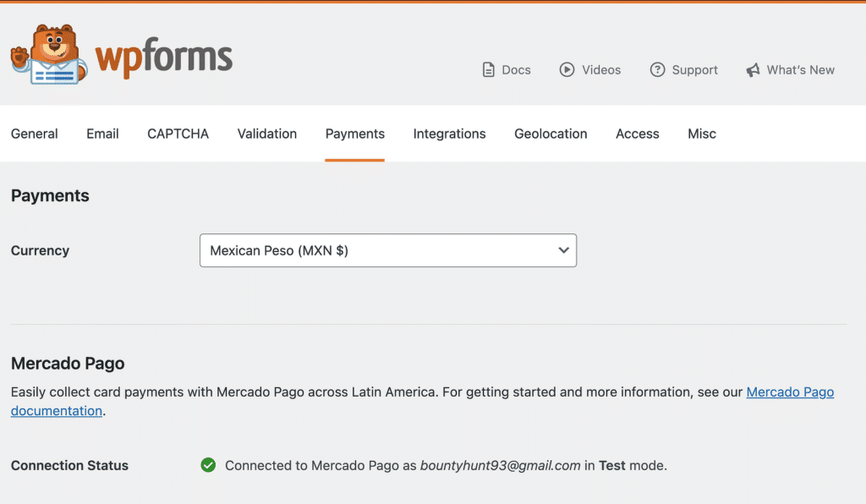Open the What's New link

tap(791, 69)
